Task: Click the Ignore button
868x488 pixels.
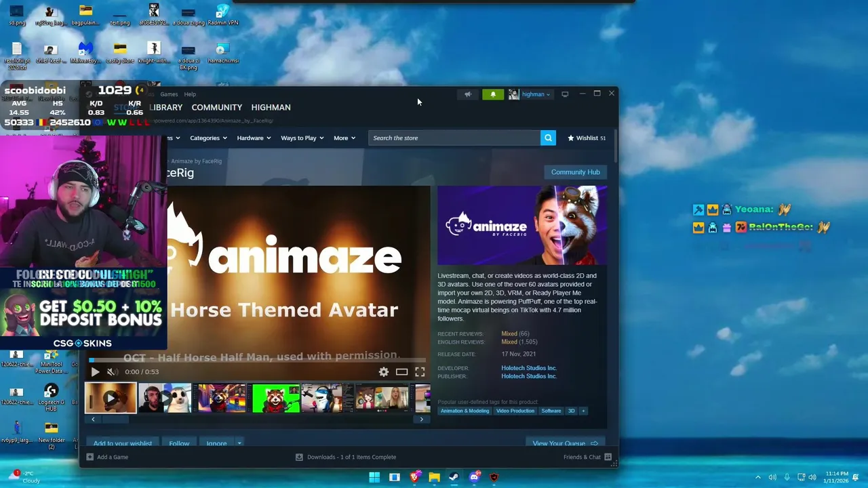Action: point(216,444)
